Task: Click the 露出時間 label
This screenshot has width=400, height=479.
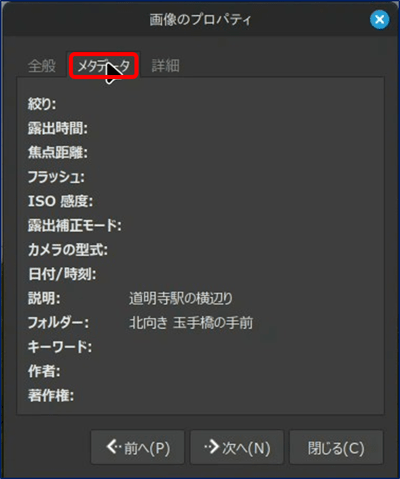Action: [x=58, y=129]
